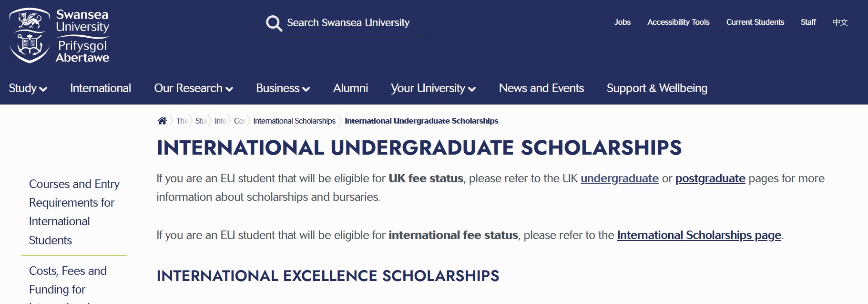Visit the Current Students page
The image size is (868, 304).
(x=755, y=22)
